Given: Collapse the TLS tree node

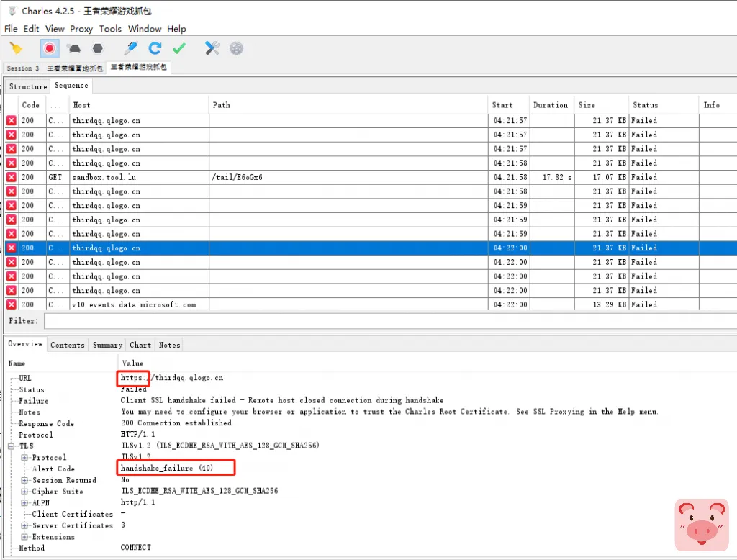Looking at the screenshot, I should pos(12,446).
